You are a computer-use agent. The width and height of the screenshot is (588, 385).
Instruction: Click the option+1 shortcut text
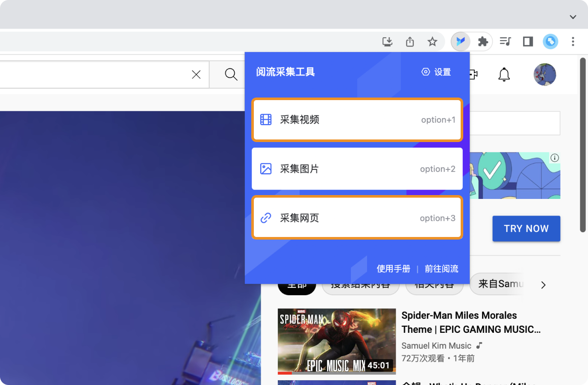point(438,120)
